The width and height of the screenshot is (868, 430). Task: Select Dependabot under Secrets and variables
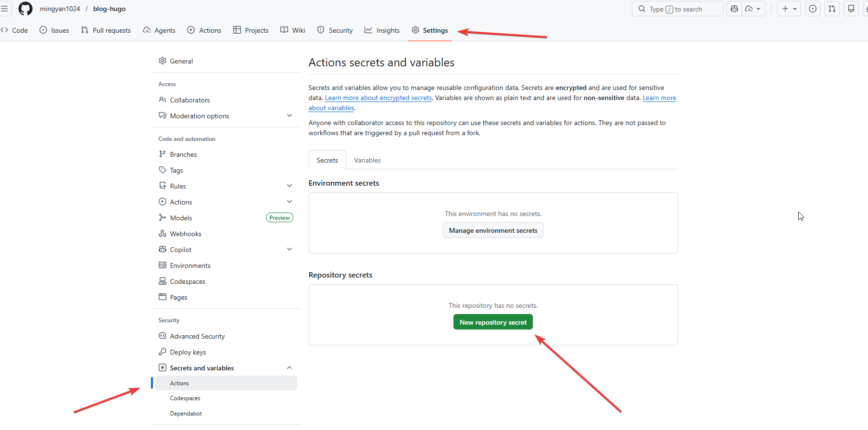pos(186,414)
